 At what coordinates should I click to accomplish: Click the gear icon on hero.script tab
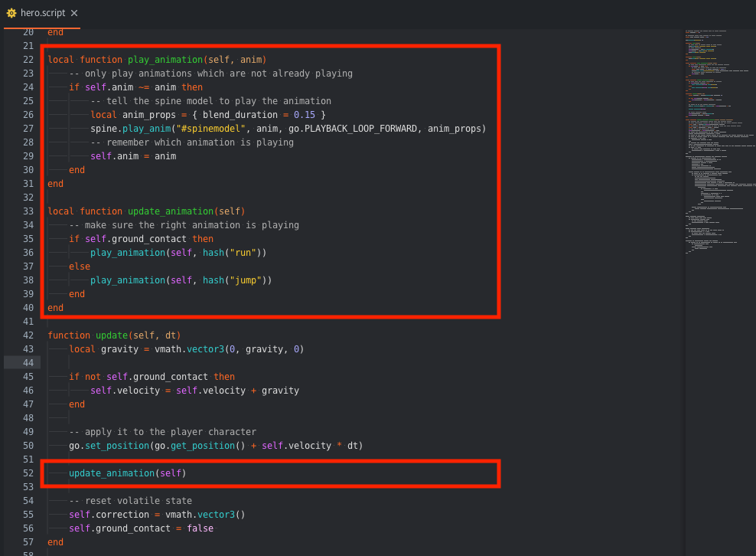(11, 13)
